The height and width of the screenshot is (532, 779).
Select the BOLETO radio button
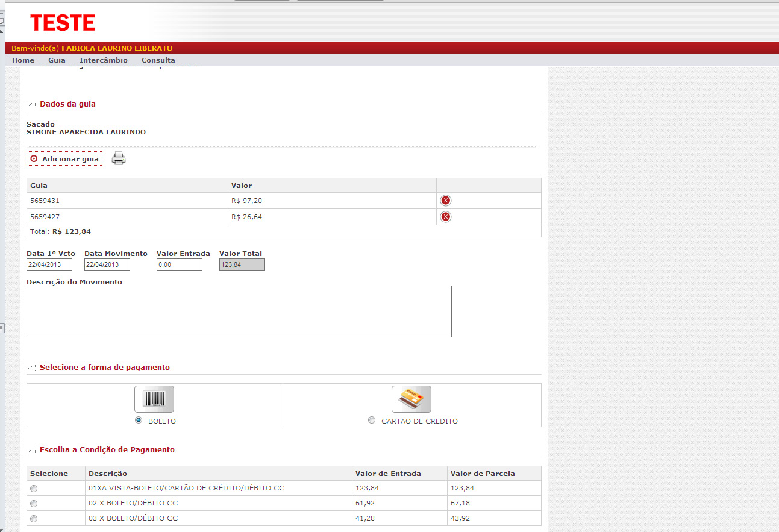[139, 420]
